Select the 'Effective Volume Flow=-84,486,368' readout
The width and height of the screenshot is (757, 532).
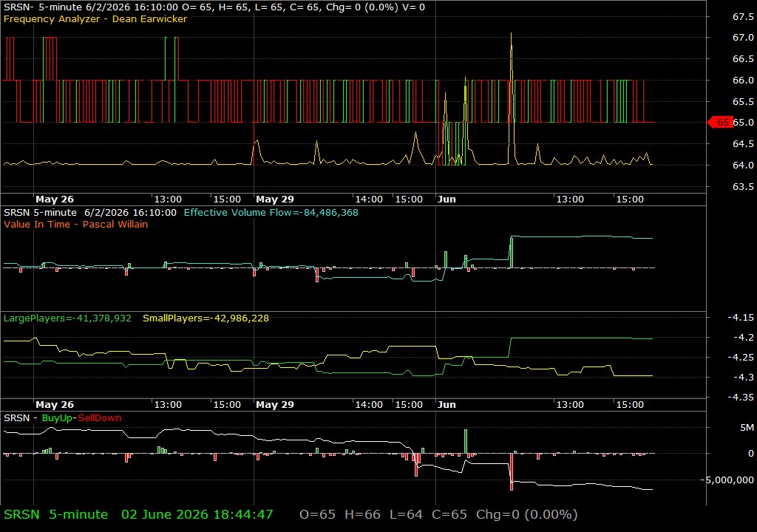(x=271, y=212)
